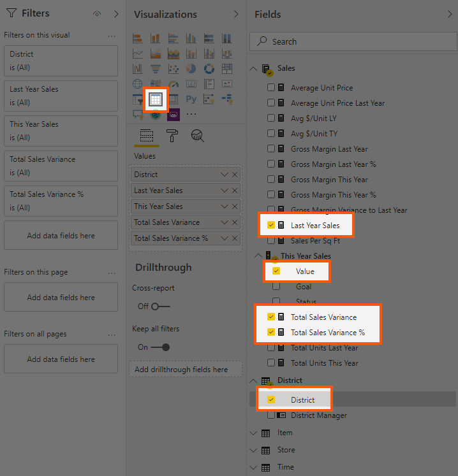Check the District Manager field
This screenshot has width=458, height=476.
tap(271, 415)
